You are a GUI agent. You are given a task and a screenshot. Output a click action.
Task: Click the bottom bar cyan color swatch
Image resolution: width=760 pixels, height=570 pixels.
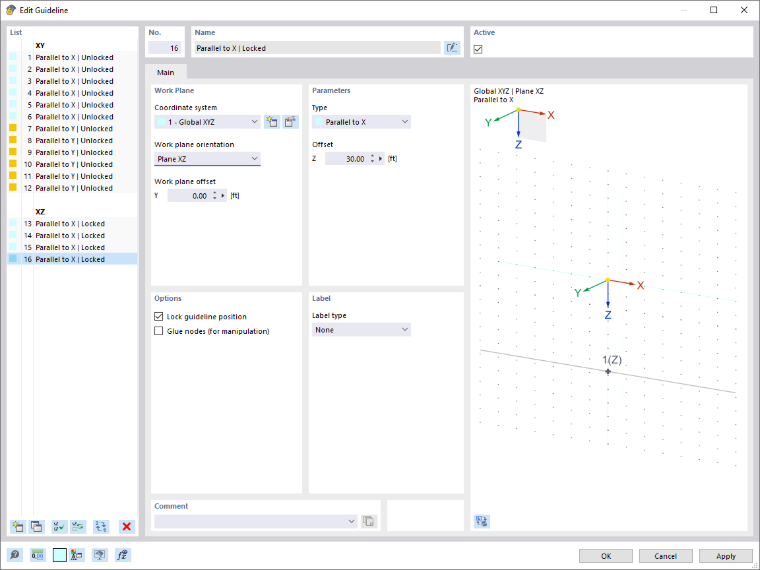click(x=60, y=555)
